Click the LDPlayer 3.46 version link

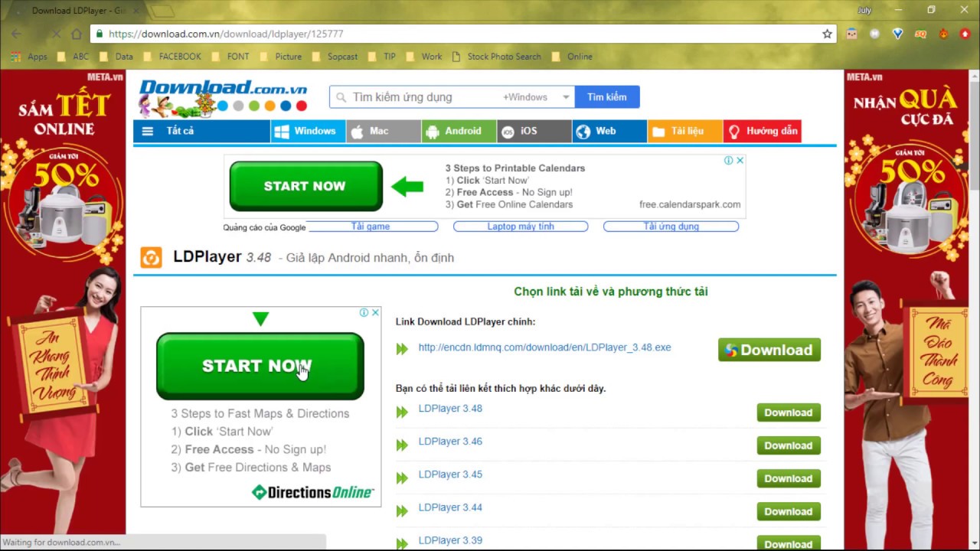coord(450,442)
